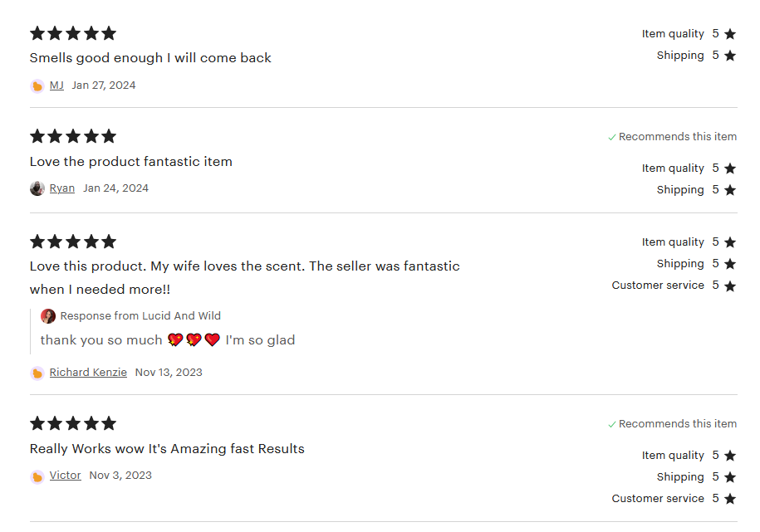760x532 pixels.
Task: Click Richard Kenzie's avatar icon
Action: click(x=37, y=373)
